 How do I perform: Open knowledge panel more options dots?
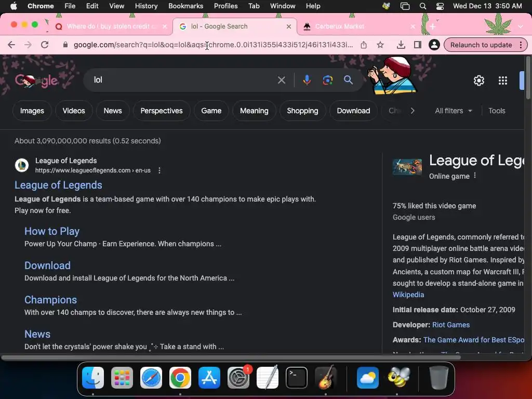pos(475,176)
